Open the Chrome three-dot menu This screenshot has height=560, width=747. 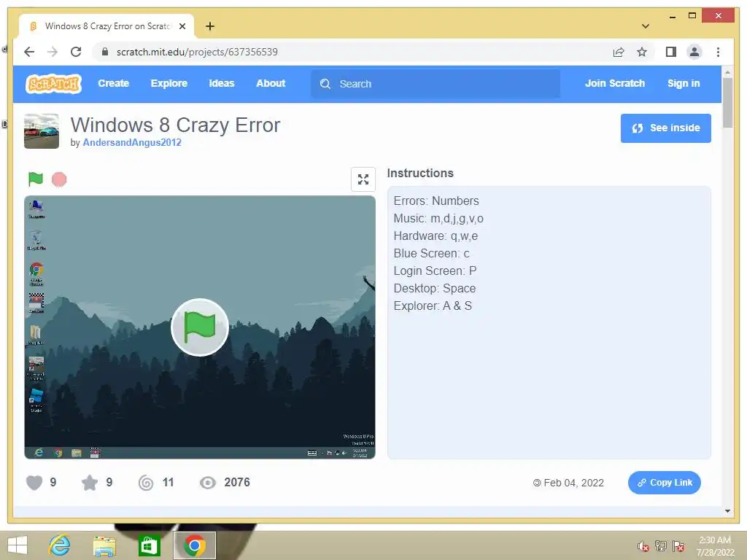tap(718, 52)
